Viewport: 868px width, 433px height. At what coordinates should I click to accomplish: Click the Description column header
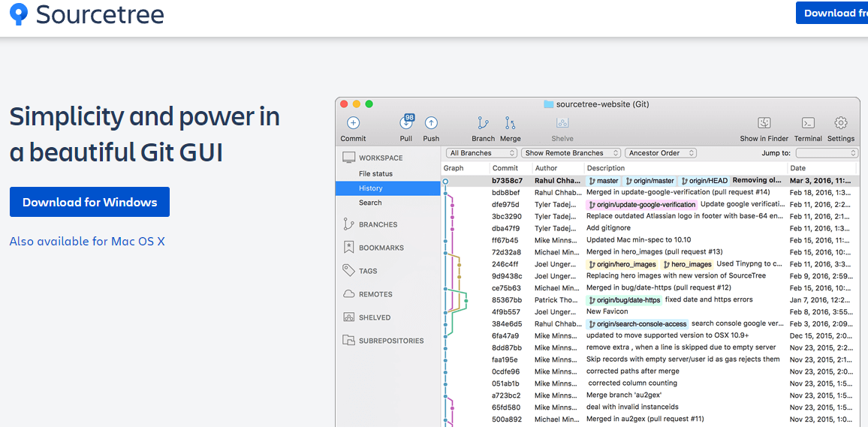tap(606, 168)
